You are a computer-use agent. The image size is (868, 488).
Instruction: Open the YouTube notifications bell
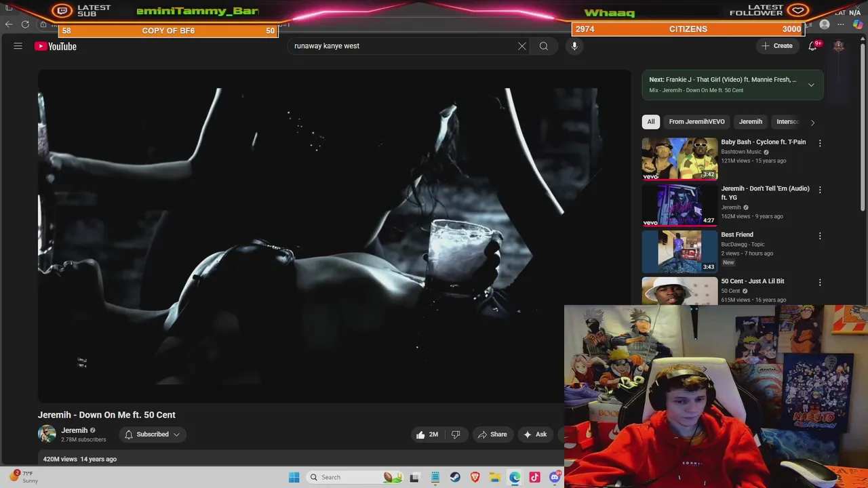tap(812, 46)
